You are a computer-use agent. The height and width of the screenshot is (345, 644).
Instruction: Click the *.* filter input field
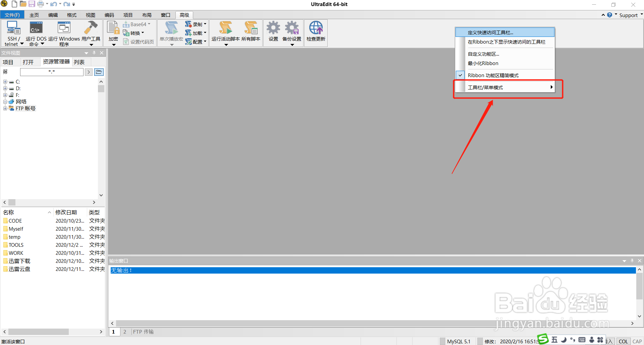(x=52, y=72)
